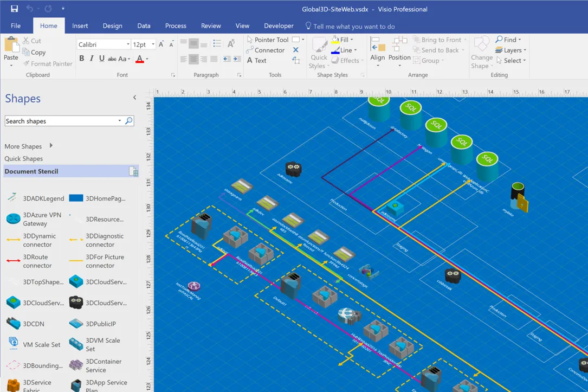588x392 pixels.
Task: Toggle center text alignment
Action: click(x=193, y=59)
